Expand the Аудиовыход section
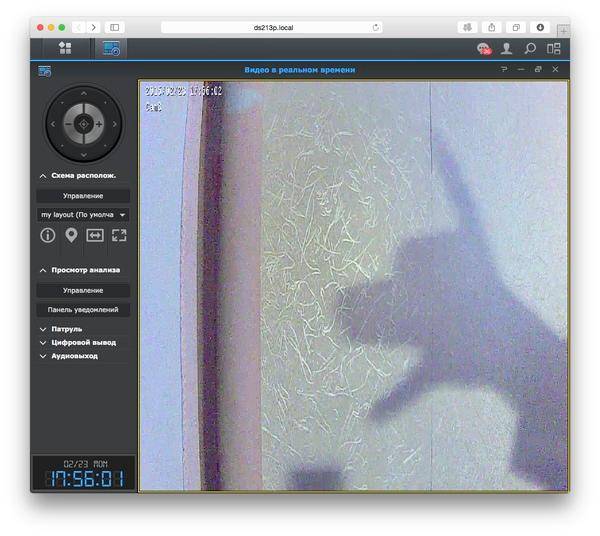The height and width of the screenshot is (536, 600). click(x=43, y=356)
